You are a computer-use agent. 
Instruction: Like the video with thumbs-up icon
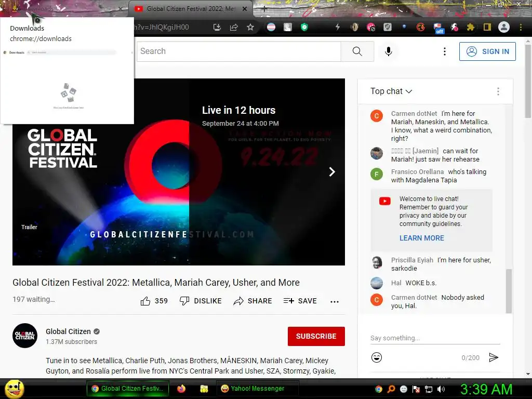(145, 301)
